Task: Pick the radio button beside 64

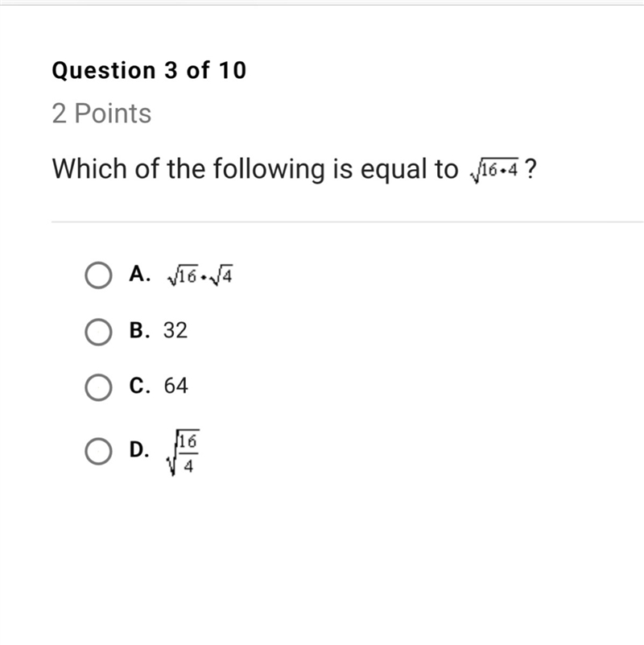Action: (x=98, y=387)
